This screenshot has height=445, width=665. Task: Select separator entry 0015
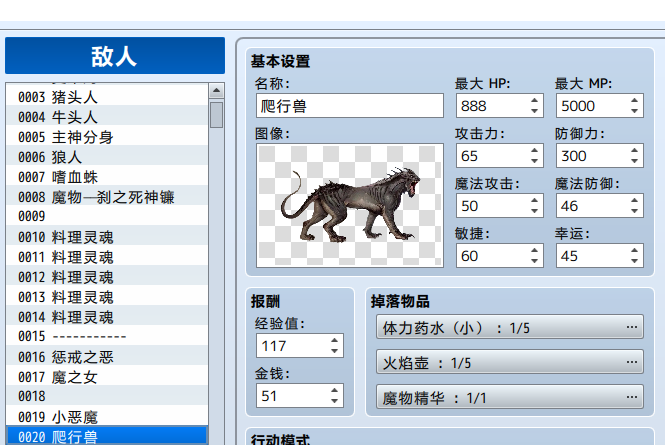tap(107, 337)
